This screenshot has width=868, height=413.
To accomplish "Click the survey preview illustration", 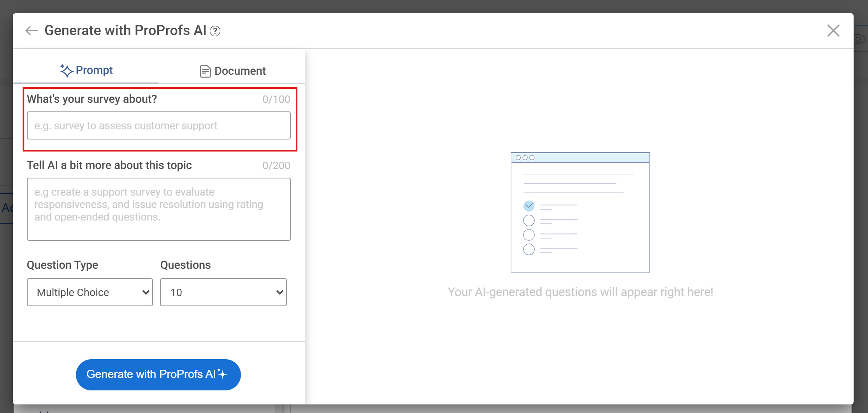I will 580,213.
